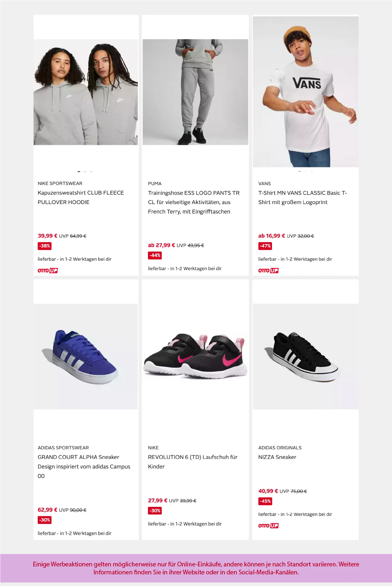The height and width of the screenshot is (586, 392).
Task: Select first carousel dot under Nike hoodie image
Action: [x=79, y=171]
